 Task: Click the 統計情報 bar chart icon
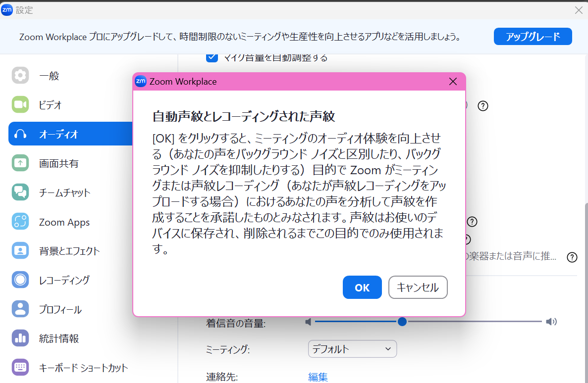pos(20,338)
